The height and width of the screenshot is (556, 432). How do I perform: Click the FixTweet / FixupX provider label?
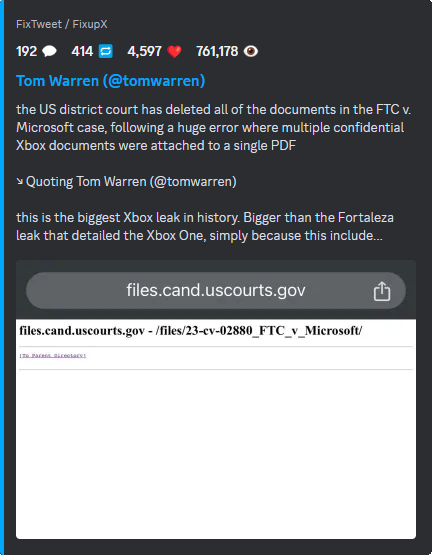tap(62, 24)
